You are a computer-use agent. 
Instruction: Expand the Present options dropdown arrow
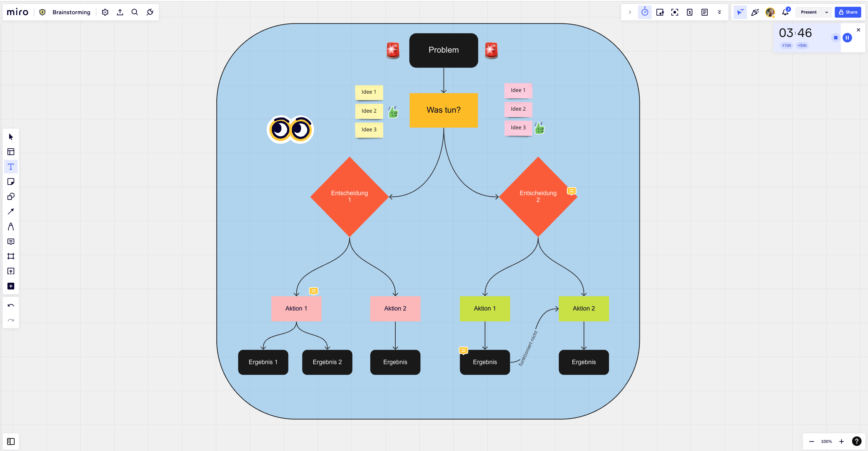click(x=827, y=12)
